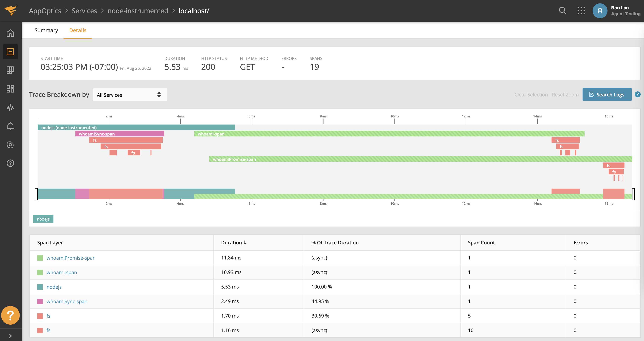Open Alerts bell icon in sidebar

[x=10, y=126]
